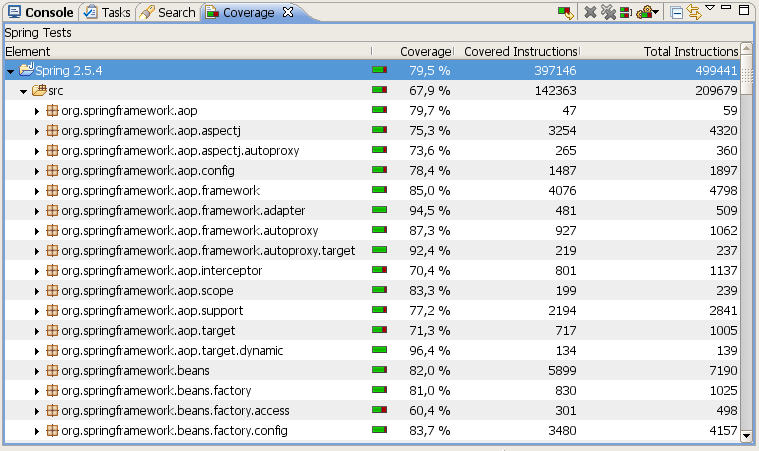Select org.springframework.beans.factory.config label
The height and width of the screenshot is (451, 759).
point(174,430)
